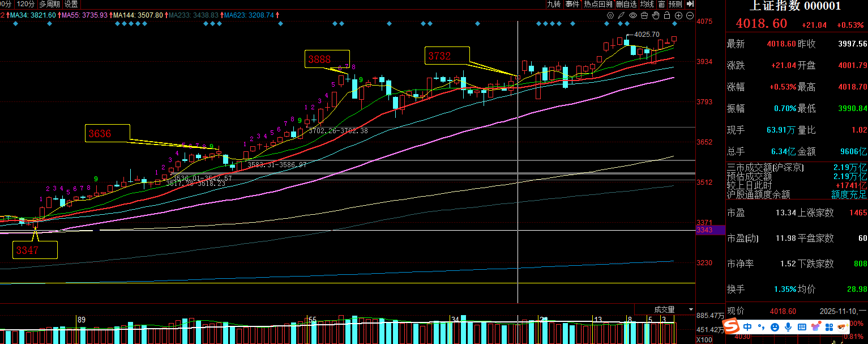
Task: Click the 昨收 3997.56 value
Action: [x=853, y=44]
